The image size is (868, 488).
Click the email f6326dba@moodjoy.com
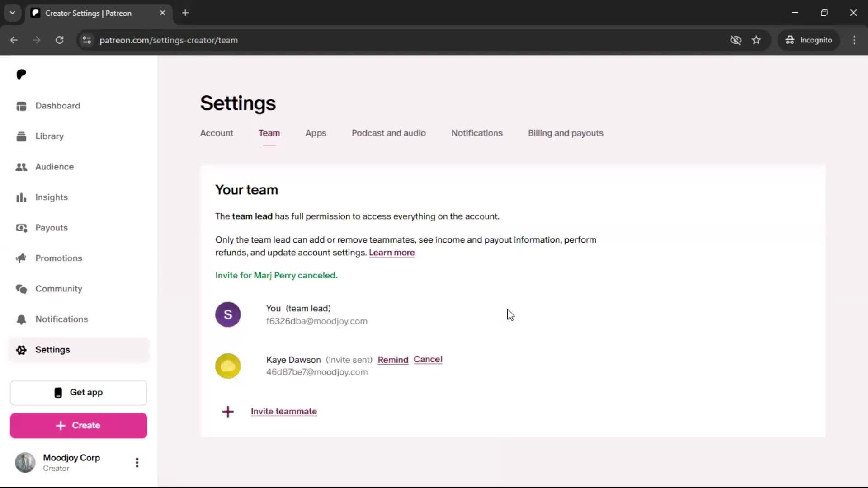tap(317, 321)
